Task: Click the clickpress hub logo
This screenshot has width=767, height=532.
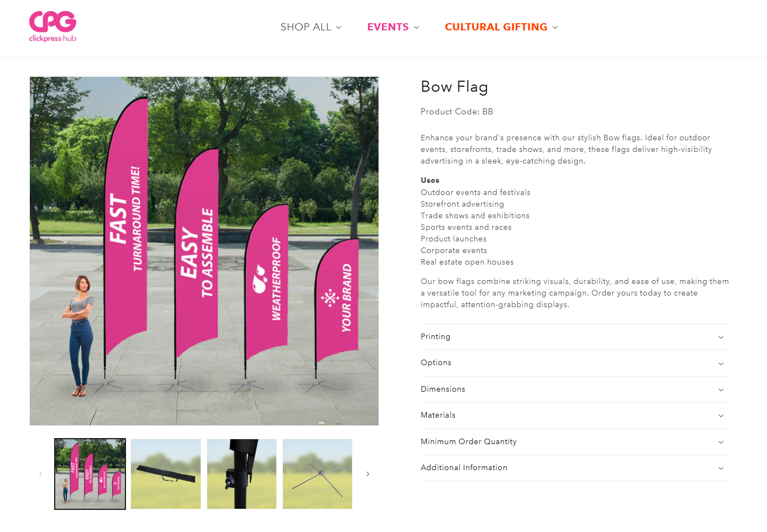Action: pos(52,27)
